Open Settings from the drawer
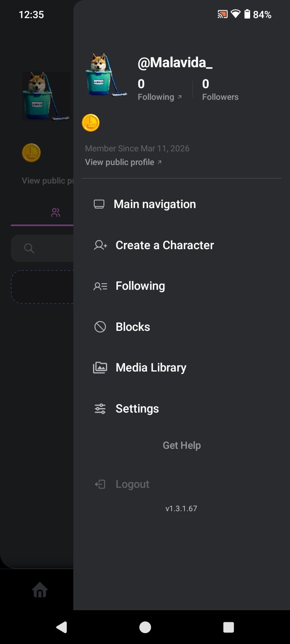290x644 pixels. (137, 409)
